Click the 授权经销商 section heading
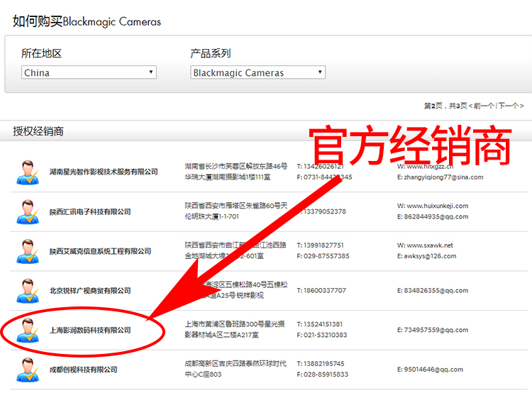Screen dimensions: 532x393 38,131
